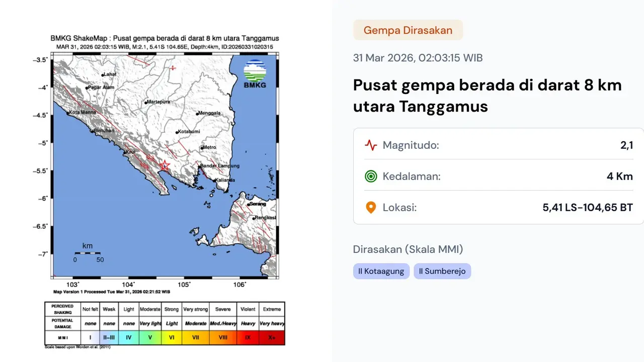Click the Krui city label on map
The image size is (644, 362).
[131, 151]
